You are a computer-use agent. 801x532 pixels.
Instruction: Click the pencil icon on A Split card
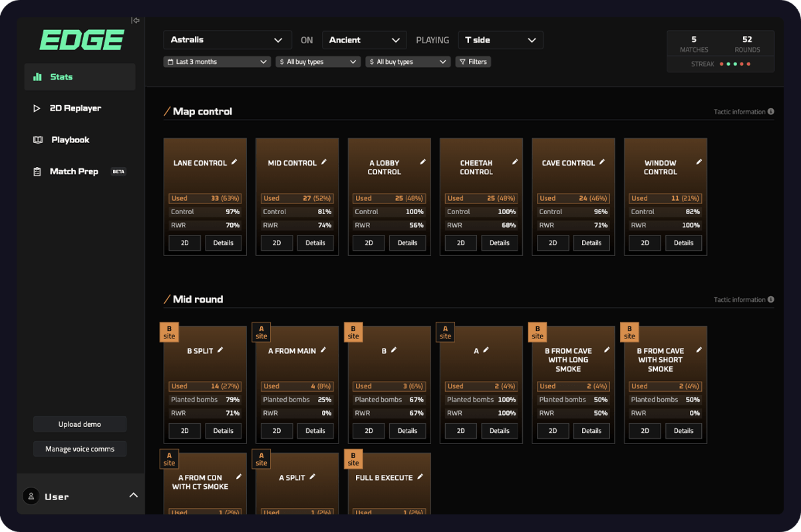[x=313, y=477]
